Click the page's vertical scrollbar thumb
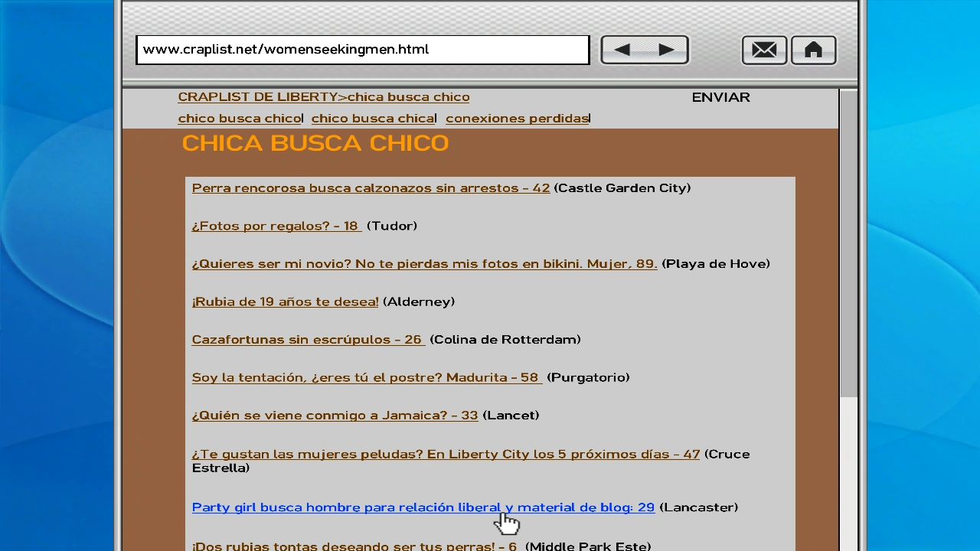The image size is (980, 551). pyautogui.click(x=848, y=243)
